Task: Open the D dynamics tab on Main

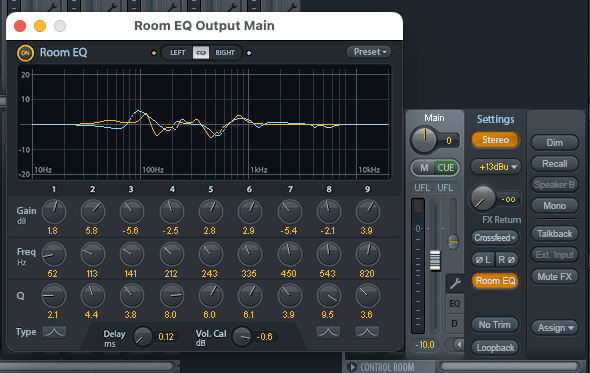Action: [x=455, y=324]
